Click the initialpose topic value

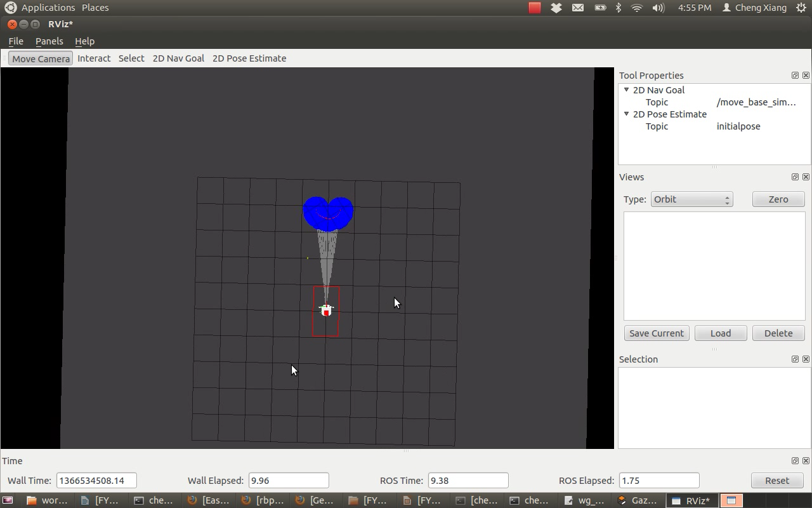(x=738, y=126)
